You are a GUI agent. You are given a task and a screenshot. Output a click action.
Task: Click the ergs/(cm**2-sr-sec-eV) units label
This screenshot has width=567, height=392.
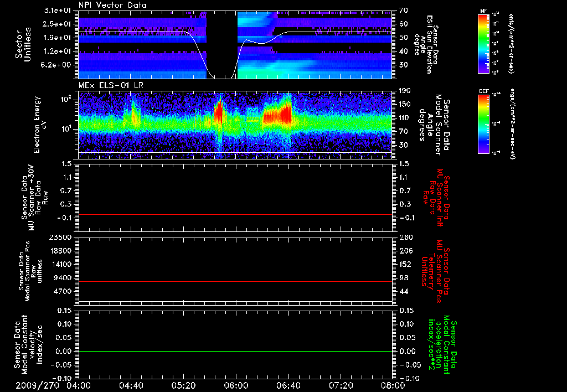click(512, 123)
